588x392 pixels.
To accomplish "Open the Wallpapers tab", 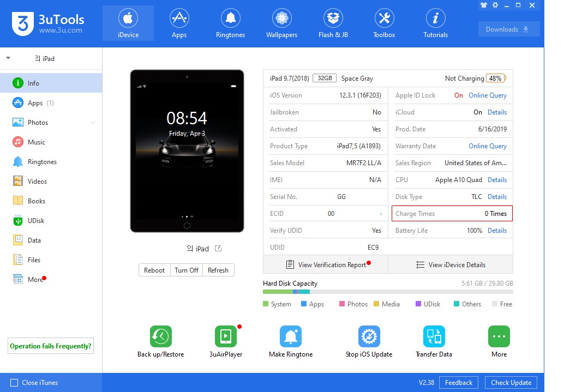I will (281, 23).
